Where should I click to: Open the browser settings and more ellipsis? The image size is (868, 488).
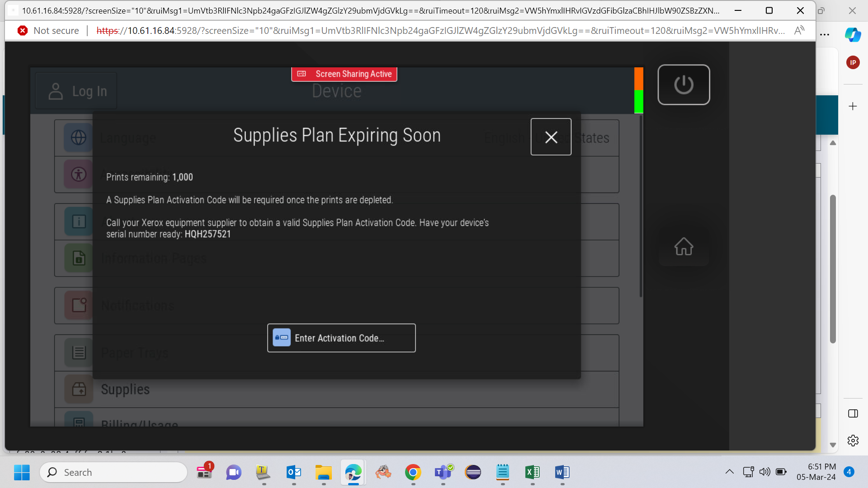coord(825,34)
